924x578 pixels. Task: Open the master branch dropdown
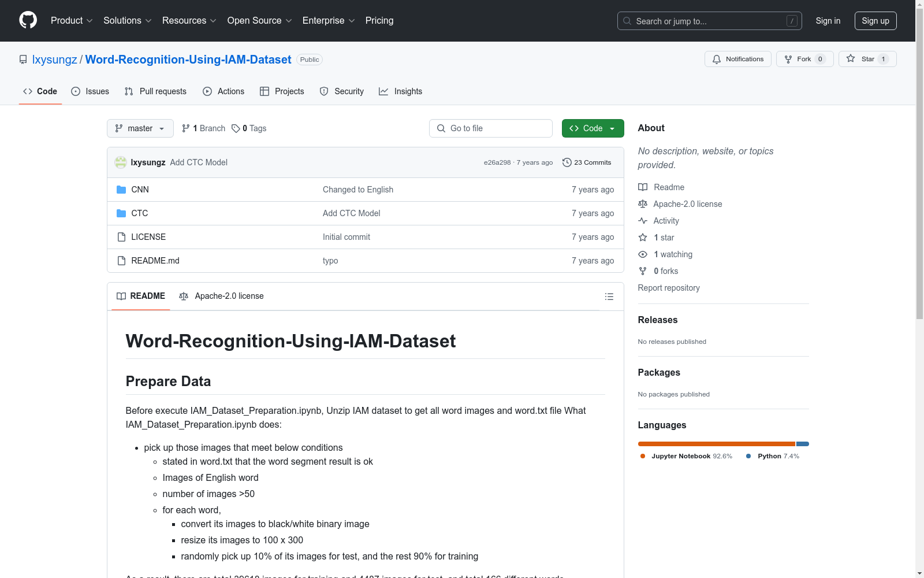140,128
